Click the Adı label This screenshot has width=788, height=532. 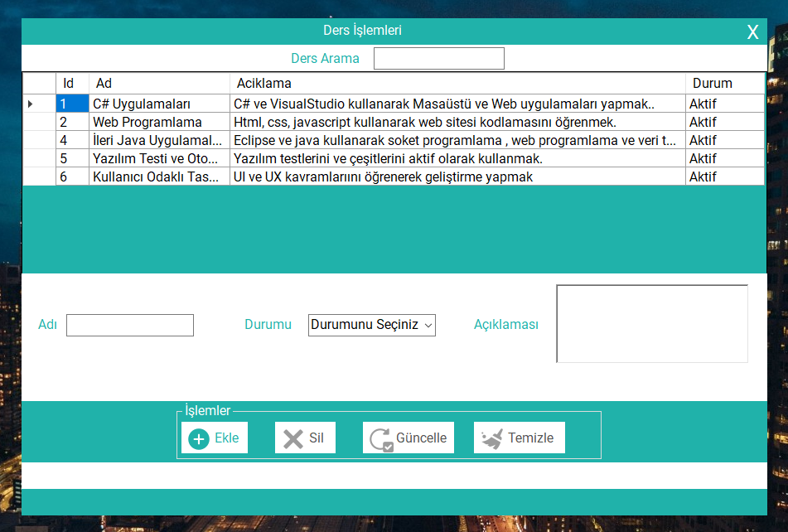coord(48,325)
